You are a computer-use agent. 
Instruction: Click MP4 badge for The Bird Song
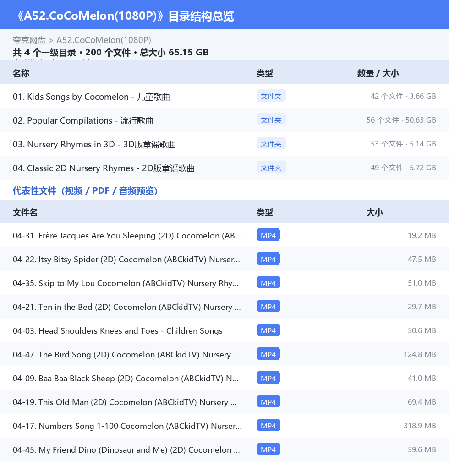[x=268, y=354]
